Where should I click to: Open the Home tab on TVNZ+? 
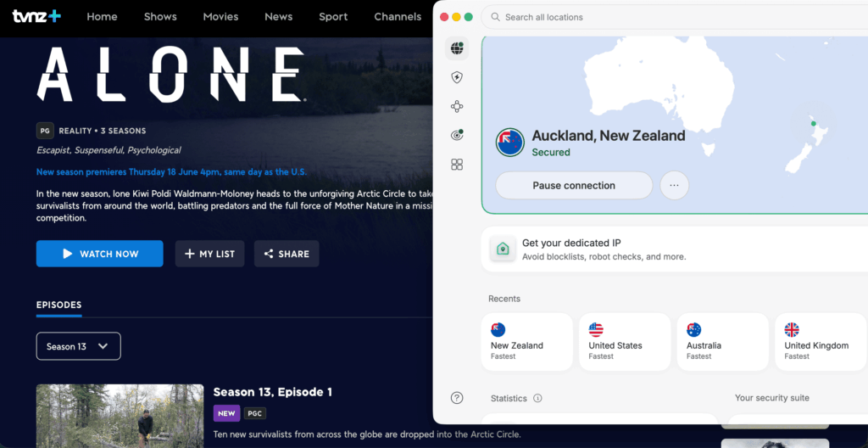tap(102, 17)
